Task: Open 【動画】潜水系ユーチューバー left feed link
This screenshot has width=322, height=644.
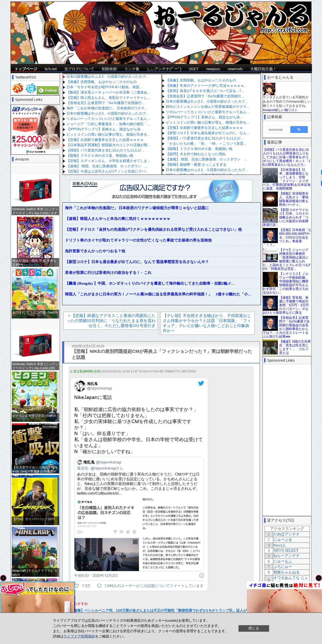Action: (108, 92)
